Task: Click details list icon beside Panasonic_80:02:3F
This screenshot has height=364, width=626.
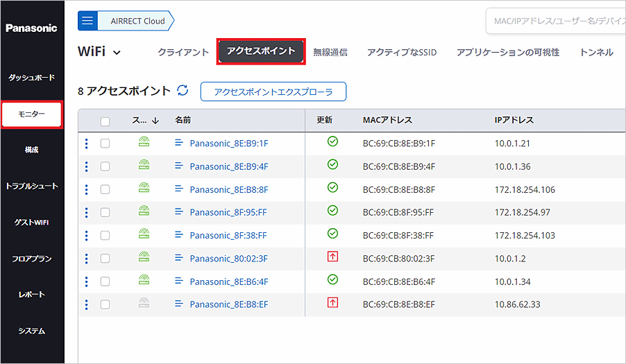Action: click(x=179, y=257)
